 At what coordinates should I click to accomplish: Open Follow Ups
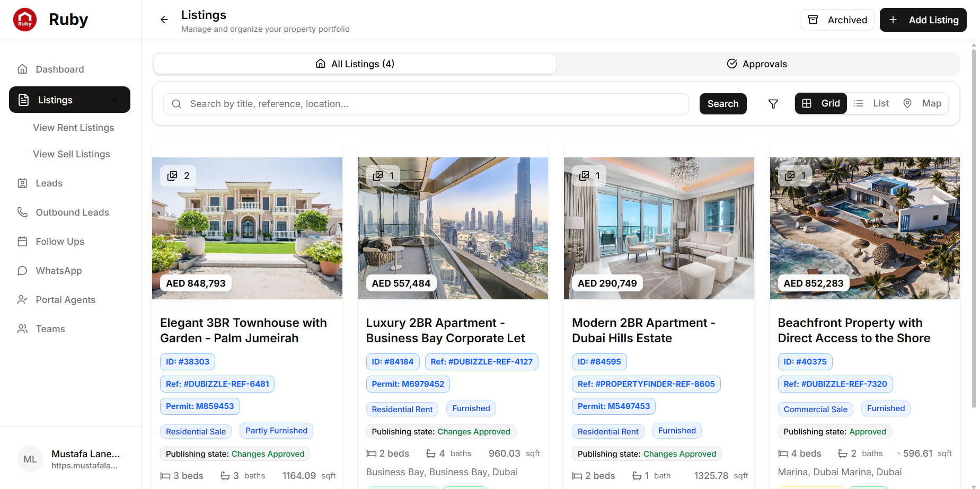[59, 241]
